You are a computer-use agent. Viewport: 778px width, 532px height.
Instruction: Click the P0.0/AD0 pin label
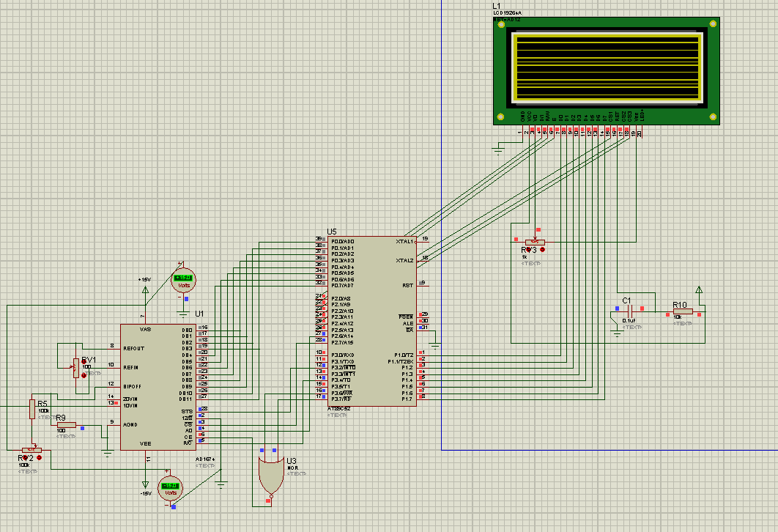tap(342, 242)
